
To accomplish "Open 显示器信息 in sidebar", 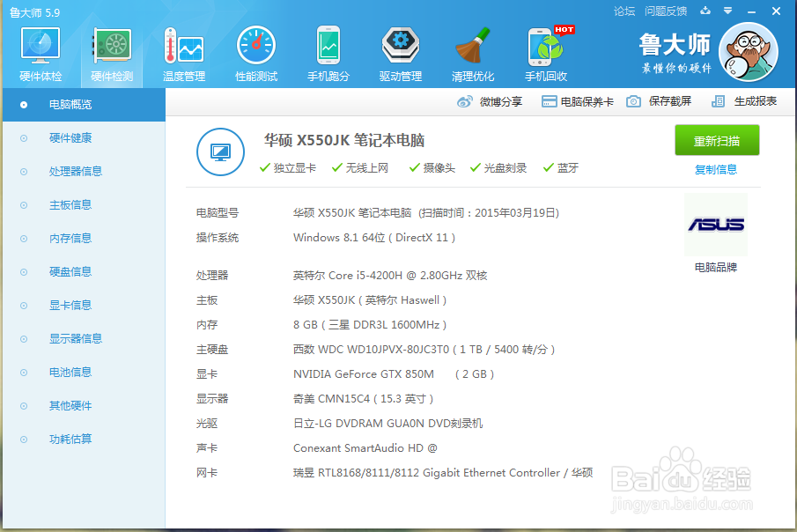I will pos(84,339).
